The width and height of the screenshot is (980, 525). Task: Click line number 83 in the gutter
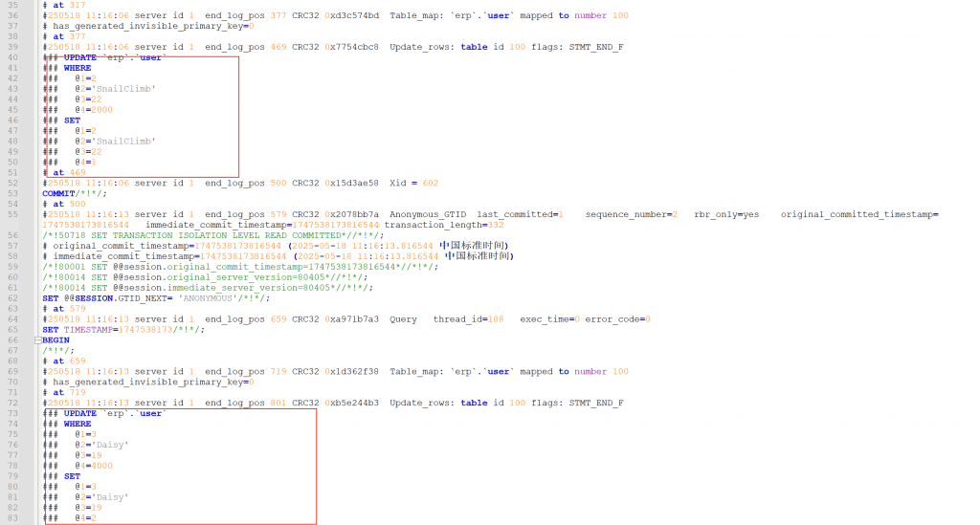coord(12,518)
